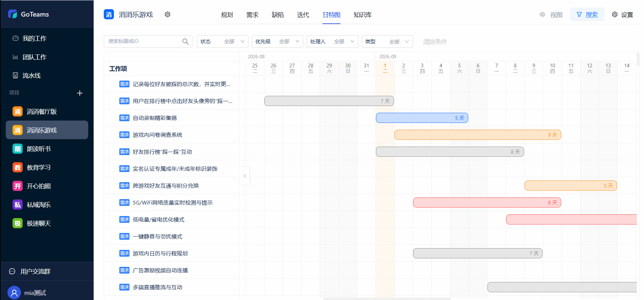Click the orange 5天 bar for 跨游戏好友互通
This screenshot has width=644, height=300.
coord(571,186)
